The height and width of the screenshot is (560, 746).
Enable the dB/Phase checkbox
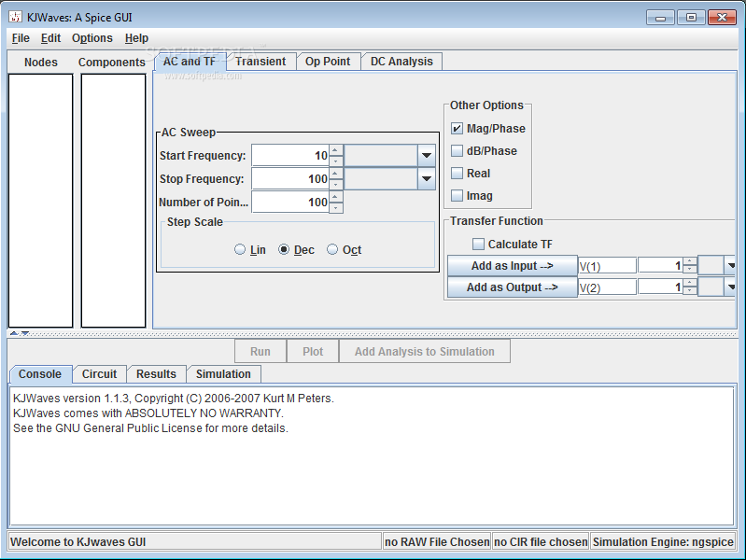[457, 151]
